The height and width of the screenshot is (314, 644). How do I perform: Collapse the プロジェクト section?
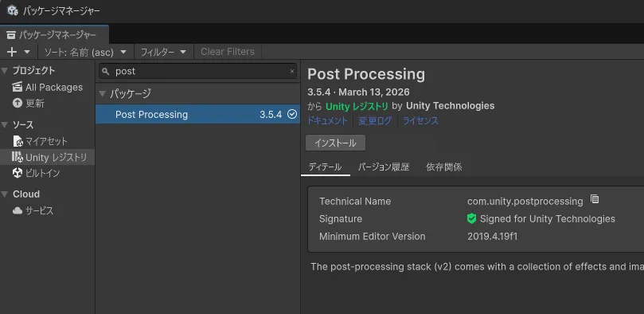(x=5, y=71)
